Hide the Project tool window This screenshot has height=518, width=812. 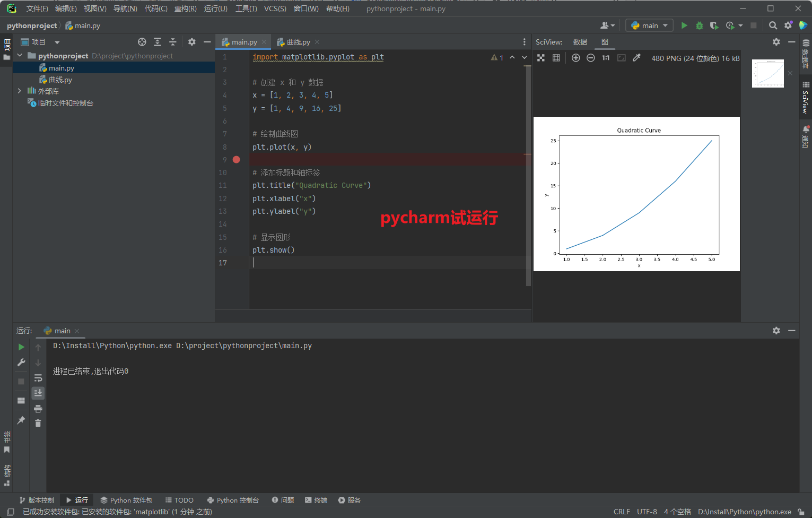tap(207, 42)
